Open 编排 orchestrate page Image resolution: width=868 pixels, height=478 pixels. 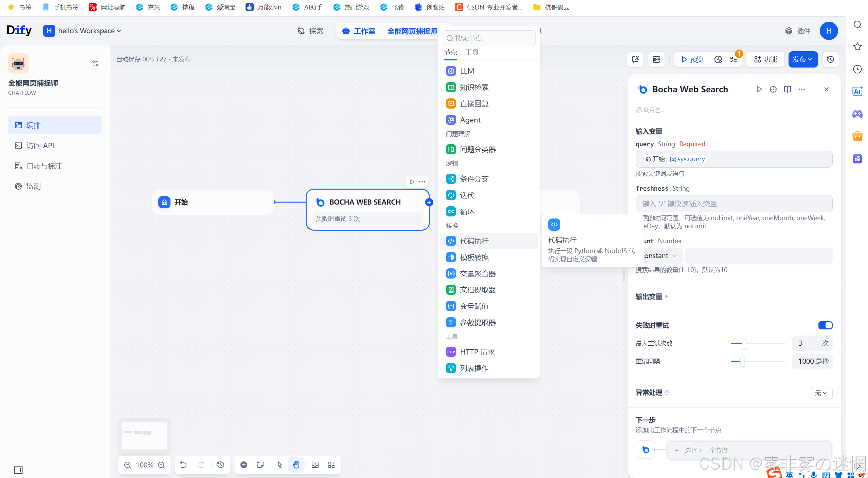click(55, 125)
